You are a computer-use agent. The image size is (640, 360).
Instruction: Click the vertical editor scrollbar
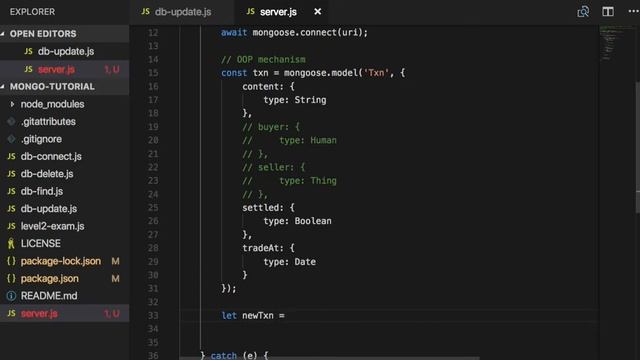point(637,147)
